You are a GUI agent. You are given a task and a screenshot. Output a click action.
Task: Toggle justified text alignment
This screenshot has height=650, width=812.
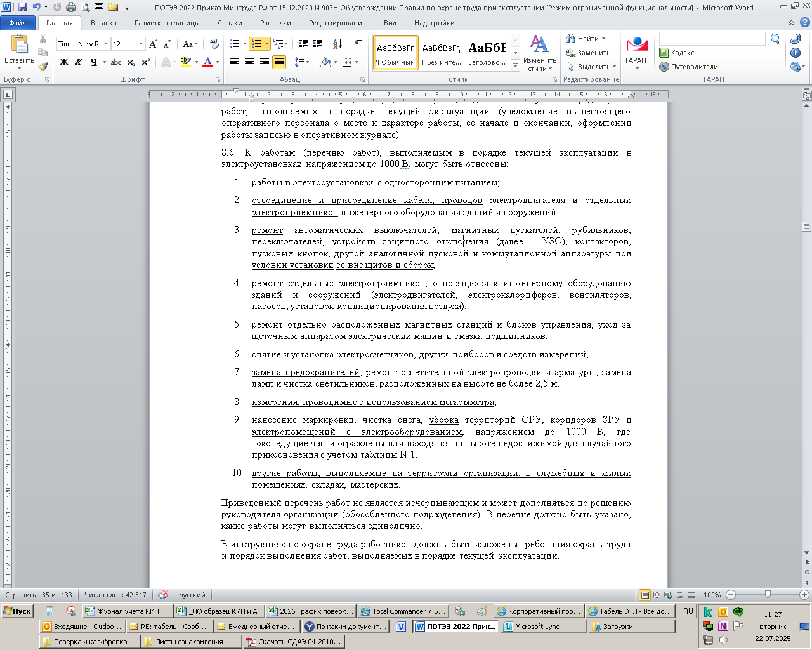tap(279, 62)
